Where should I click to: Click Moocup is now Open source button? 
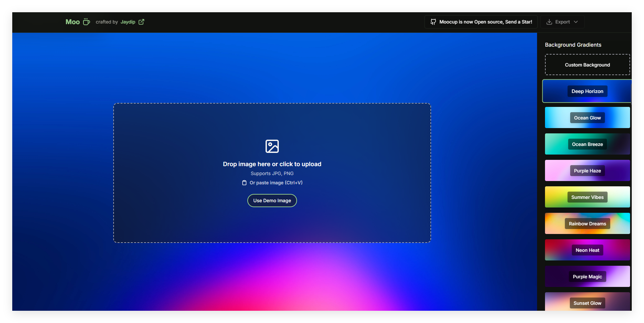481,22
